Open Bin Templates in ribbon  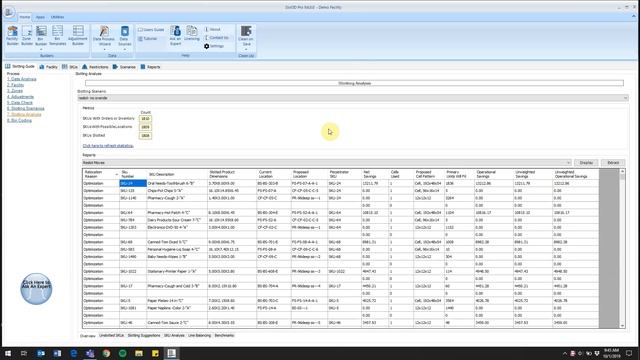click(58, 36)
